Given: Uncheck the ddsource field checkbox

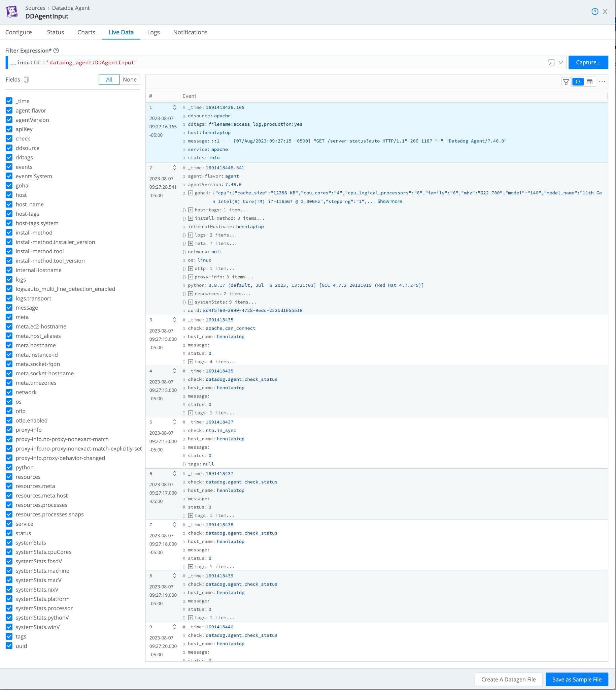Looking at the screenshot, I should pyautogui.click(x=9, y=148).
